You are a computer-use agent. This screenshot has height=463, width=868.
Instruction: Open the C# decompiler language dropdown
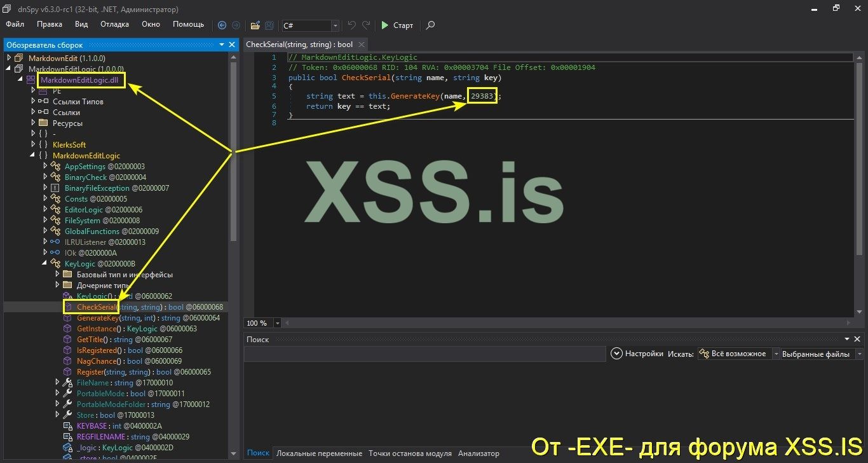335,26
